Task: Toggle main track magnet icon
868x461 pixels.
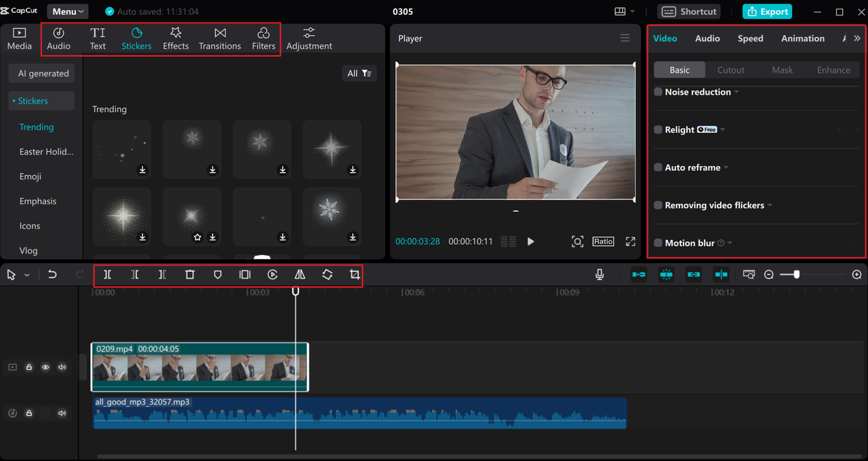Action: [639, 275]
